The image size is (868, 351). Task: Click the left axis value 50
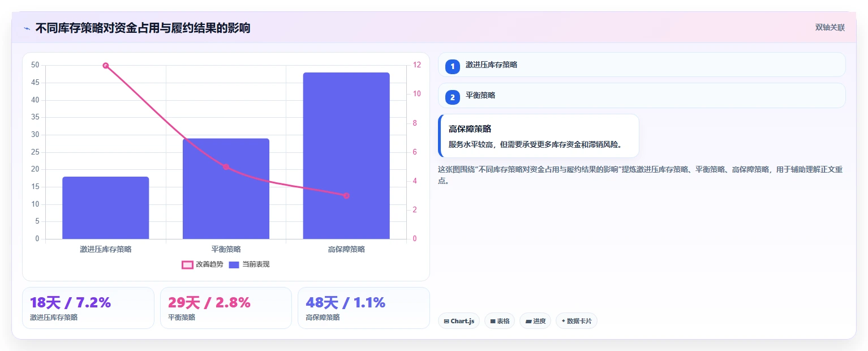(x=35, y=65)
